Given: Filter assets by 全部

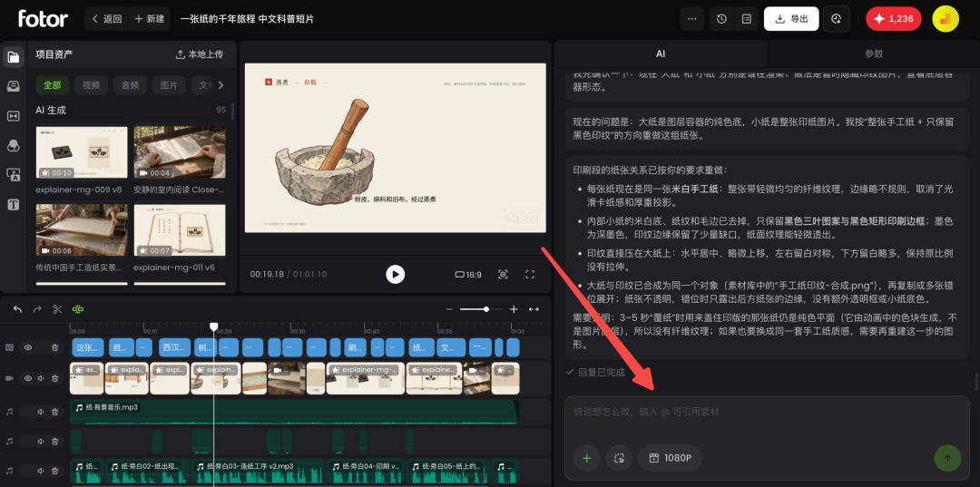Looking at the screenshot, I should [53, 85].
